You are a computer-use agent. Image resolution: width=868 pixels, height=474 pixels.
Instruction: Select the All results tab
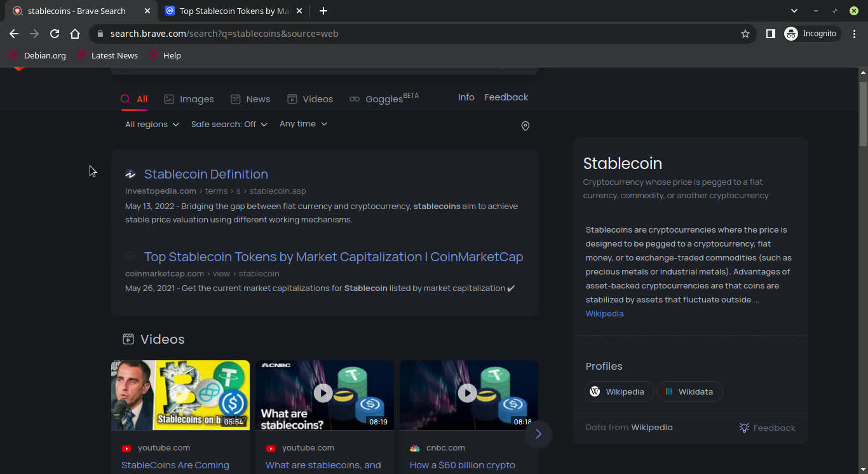134,99
